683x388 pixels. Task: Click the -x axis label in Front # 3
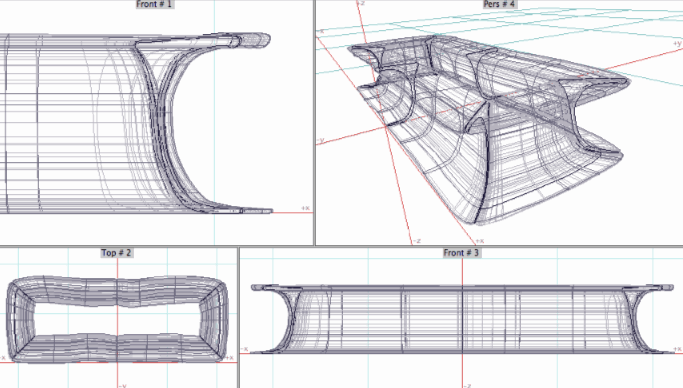click(244, 349)
